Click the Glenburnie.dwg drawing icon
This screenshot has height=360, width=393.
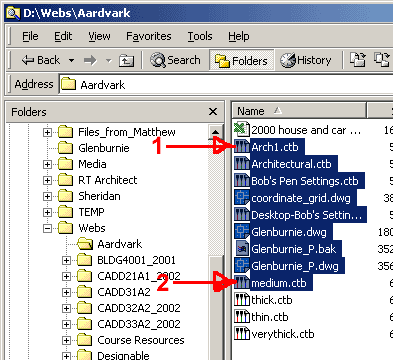[242, 232]
